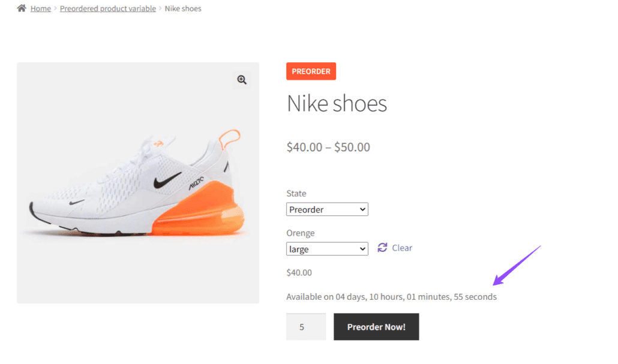
Task: Click the Nike shoes product title
Action: (337, 103)
